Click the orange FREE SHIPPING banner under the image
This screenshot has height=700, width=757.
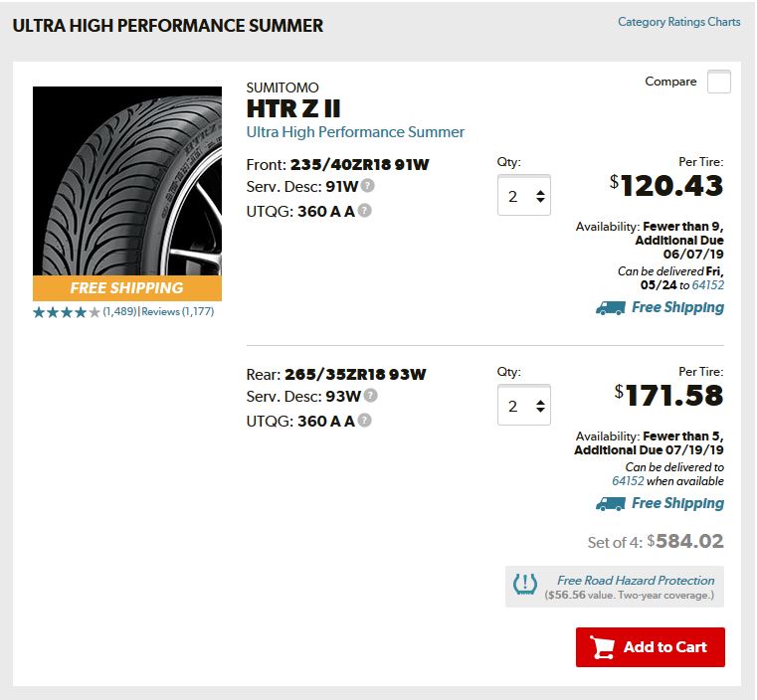[x=127, y=288]
